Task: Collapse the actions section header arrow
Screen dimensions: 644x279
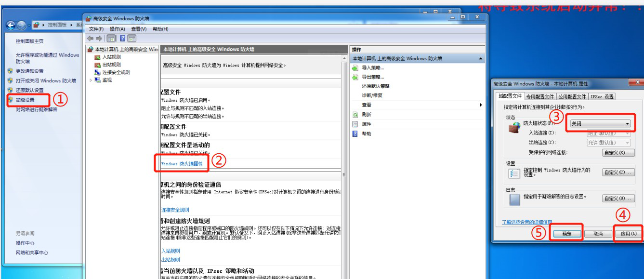Action: 481,59
